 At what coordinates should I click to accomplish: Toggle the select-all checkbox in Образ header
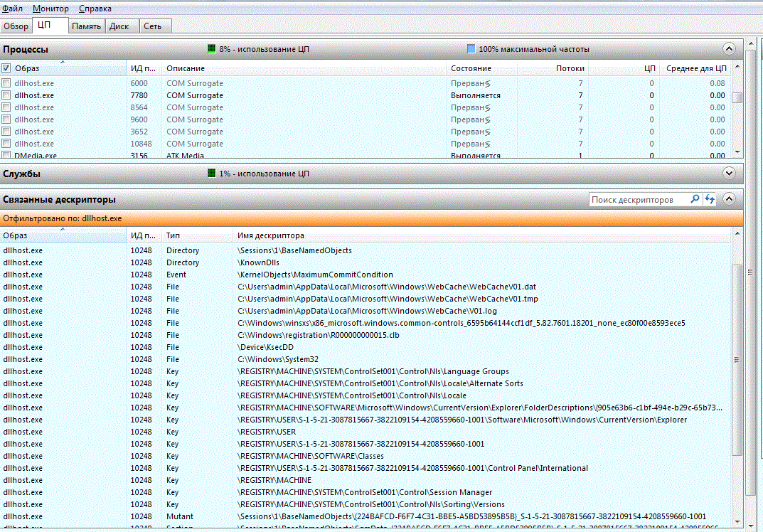[6, 68]
